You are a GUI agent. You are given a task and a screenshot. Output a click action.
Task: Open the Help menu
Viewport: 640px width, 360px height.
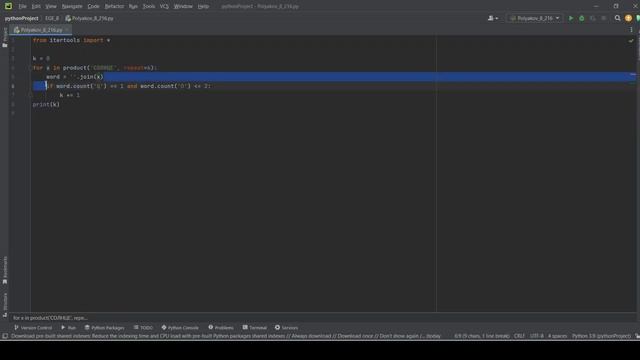pos(203,6)
